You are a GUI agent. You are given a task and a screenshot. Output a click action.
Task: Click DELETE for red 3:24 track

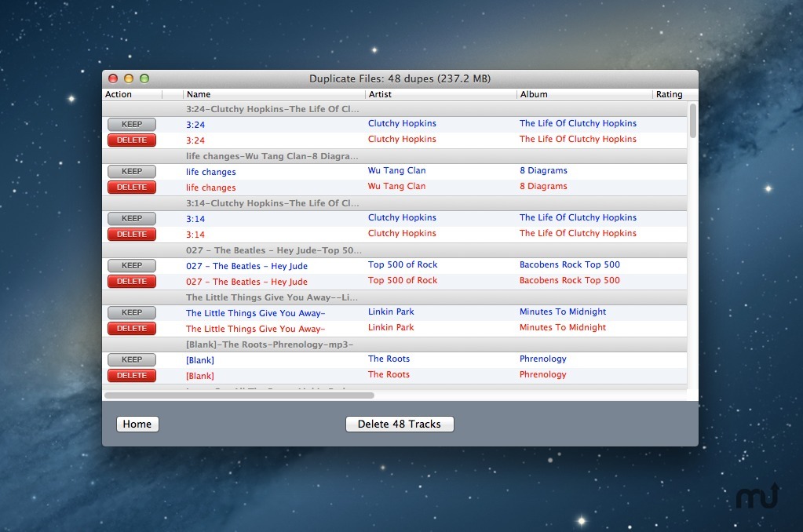131,140
